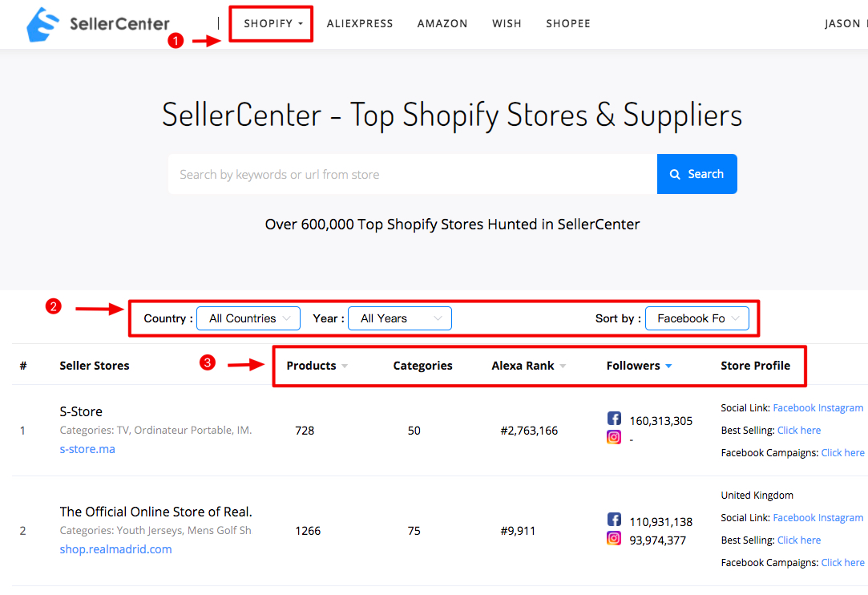The height and width of the screenshot is (595, 868).
Task: Open the Country dropdown showing All Countries
Action: tap(248, 318)
